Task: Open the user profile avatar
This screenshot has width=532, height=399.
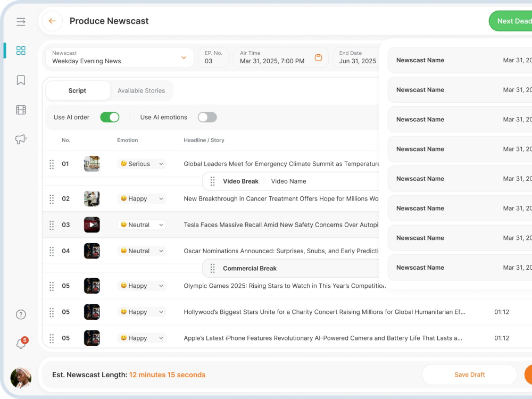Action: pos(21,378)
